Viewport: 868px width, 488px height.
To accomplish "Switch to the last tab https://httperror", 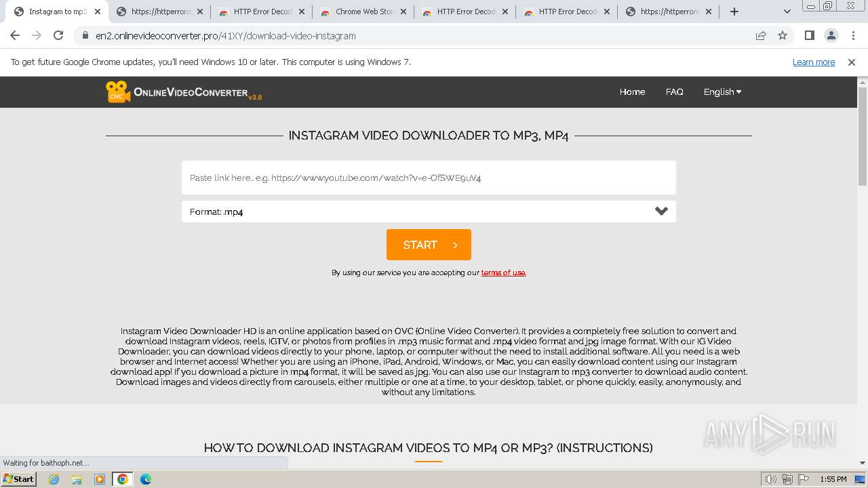I will point(667,12).
